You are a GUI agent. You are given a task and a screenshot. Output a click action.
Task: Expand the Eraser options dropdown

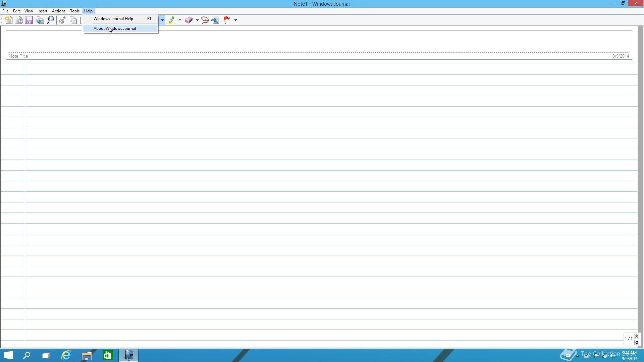(x=197, y=20)
